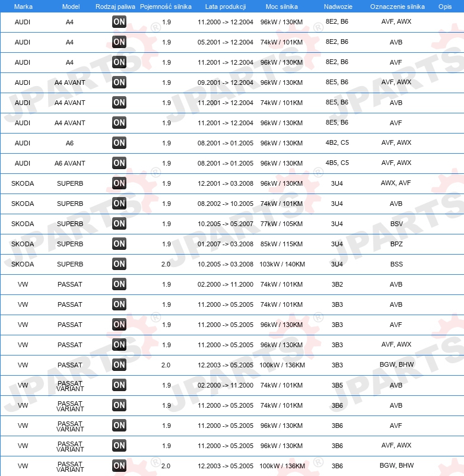Select the '10.2005 -> 03.2008' production years cell

pos(225,264)
